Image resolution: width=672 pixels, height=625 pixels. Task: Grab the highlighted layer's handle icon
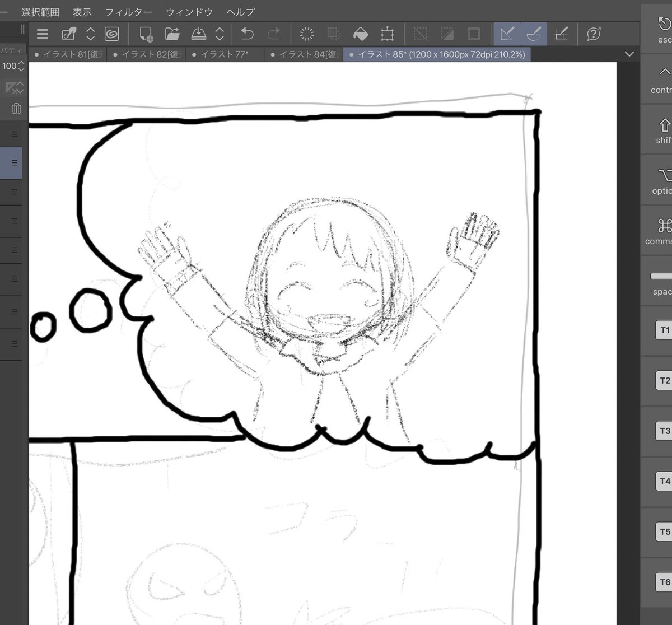click(x=15, y=163)
